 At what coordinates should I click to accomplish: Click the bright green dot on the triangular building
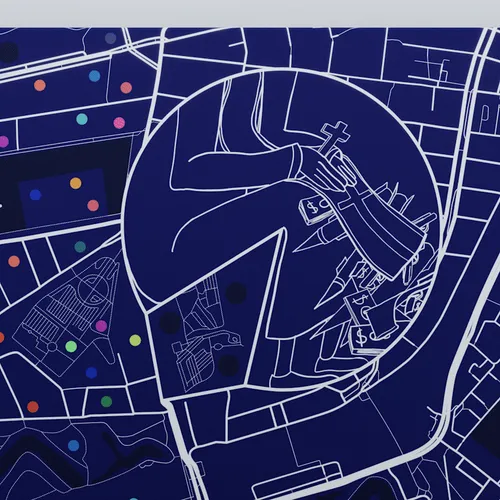[x=71, y=346]
